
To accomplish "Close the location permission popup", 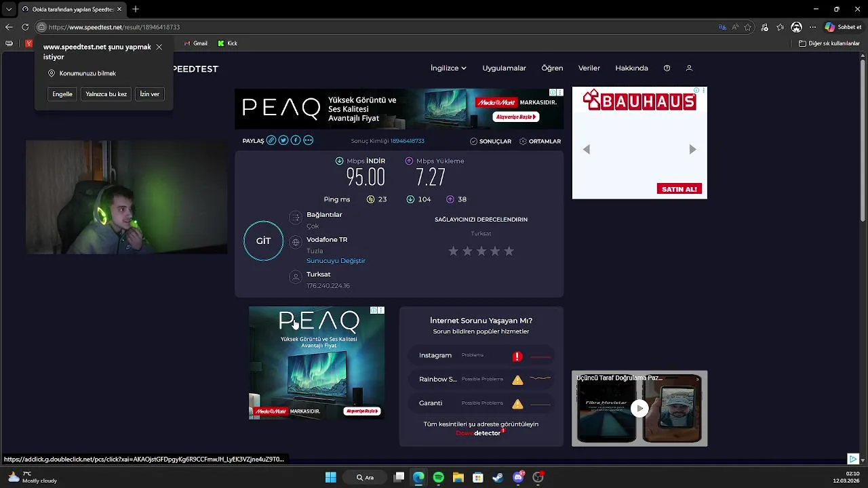I will [x=159, y=47].
